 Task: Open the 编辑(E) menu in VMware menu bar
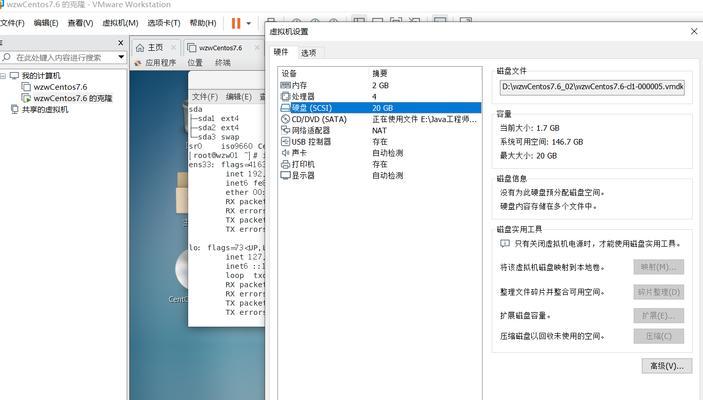(x=46, y=23)
